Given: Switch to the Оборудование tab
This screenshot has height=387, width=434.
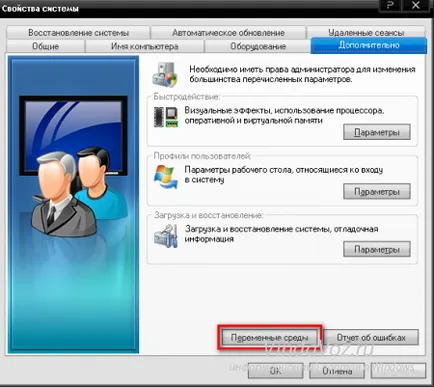Looking at the screenshot, I should [x=258, y=46].
